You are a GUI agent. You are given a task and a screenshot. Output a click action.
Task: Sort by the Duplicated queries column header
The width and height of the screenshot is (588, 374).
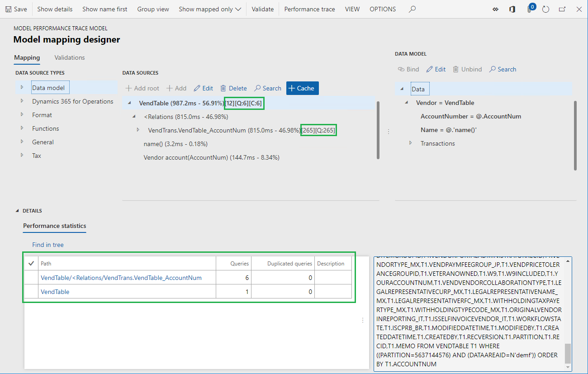[x=289, y=263]
